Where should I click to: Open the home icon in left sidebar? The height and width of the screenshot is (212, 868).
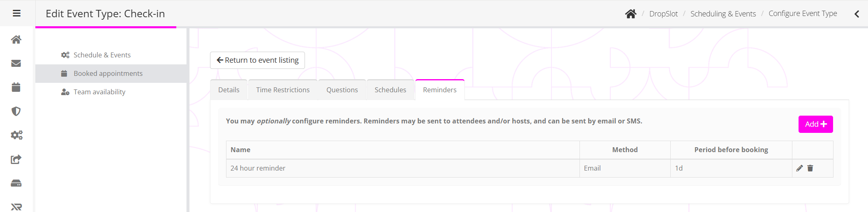(x=16, y=40)
